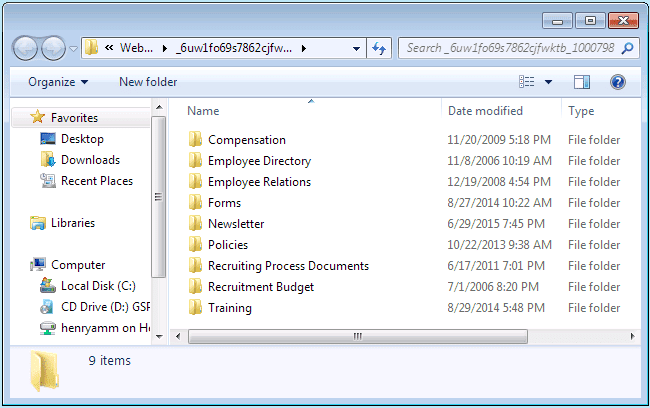Click the Refresh button

(379, 48)
